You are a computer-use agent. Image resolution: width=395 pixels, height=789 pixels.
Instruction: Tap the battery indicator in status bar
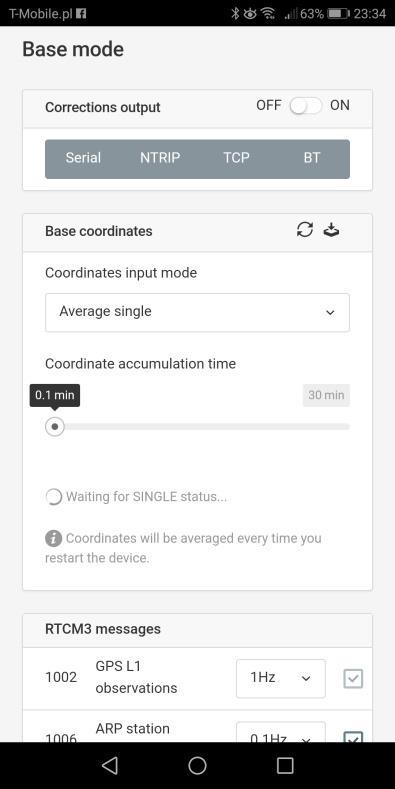(338, 14)
